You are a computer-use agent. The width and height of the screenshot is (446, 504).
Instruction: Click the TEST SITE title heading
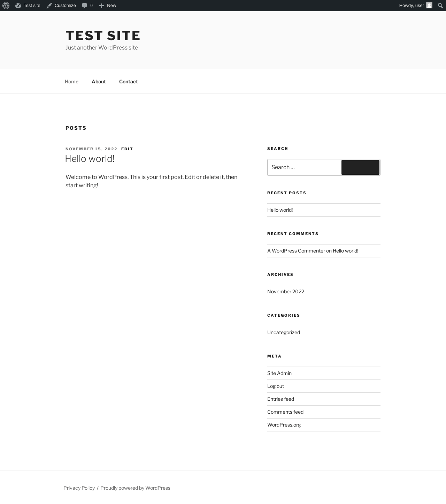(103, 36)
